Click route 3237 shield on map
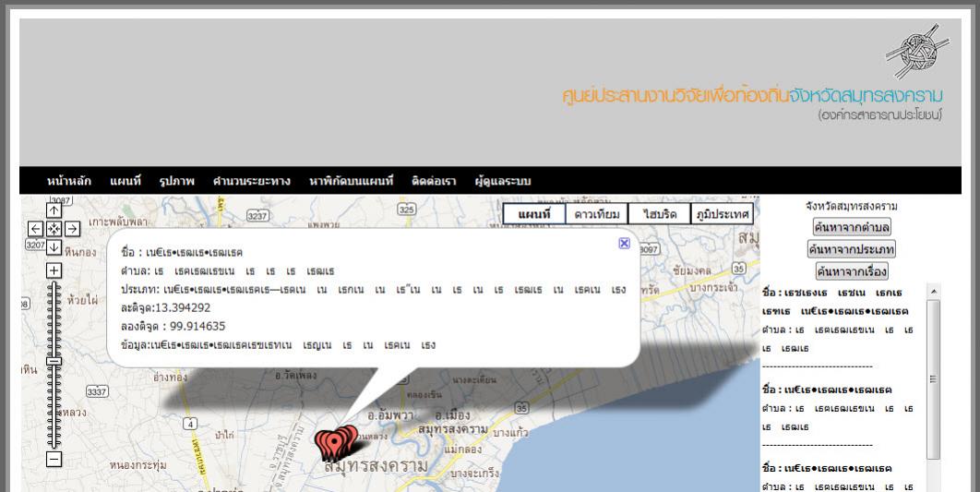 (257, 216)
